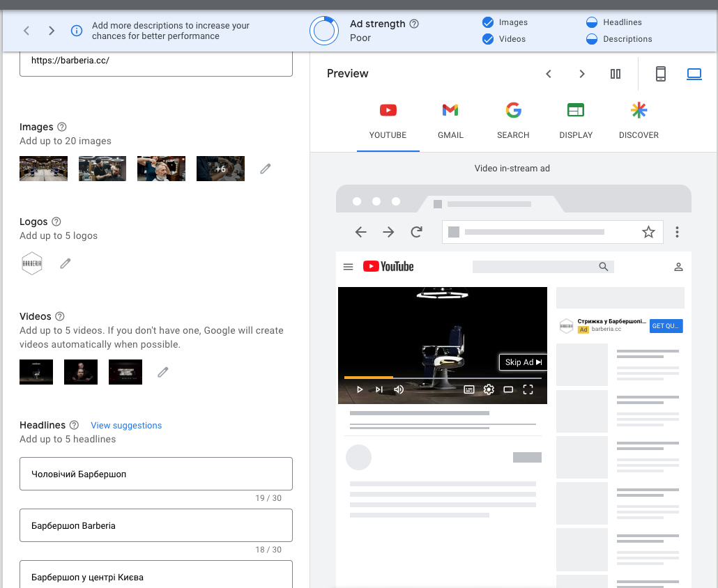Click Skip Ad in video preview
Image resolution: width=718 pixels, height=588 pixels.
click(523, 362)
